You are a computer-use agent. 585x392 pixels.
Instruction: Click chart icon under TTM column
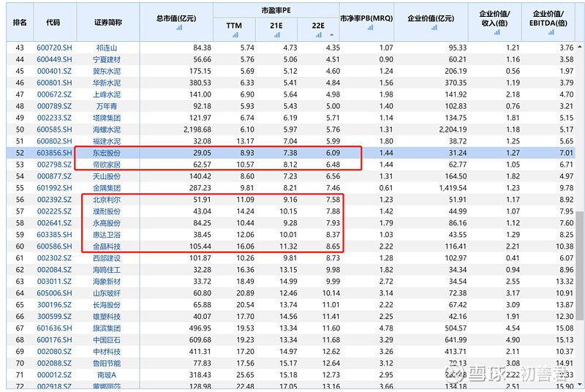point(235,35)
